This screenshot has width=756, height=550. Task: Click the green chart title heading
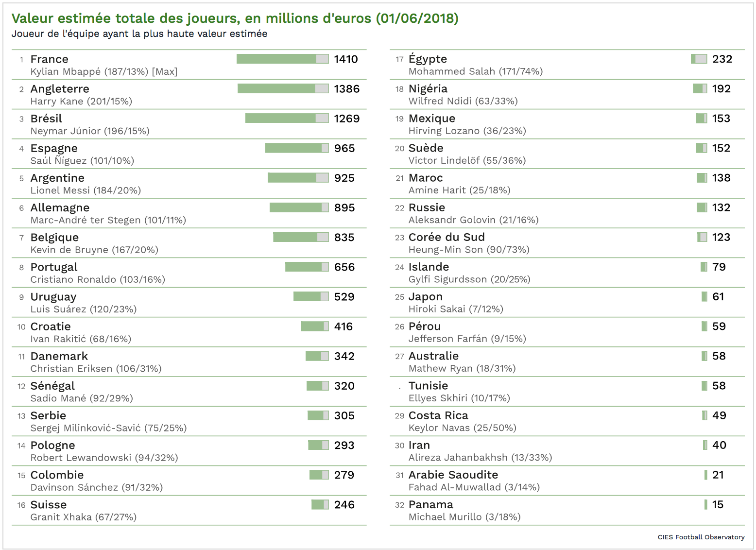(x=235, y=18)
